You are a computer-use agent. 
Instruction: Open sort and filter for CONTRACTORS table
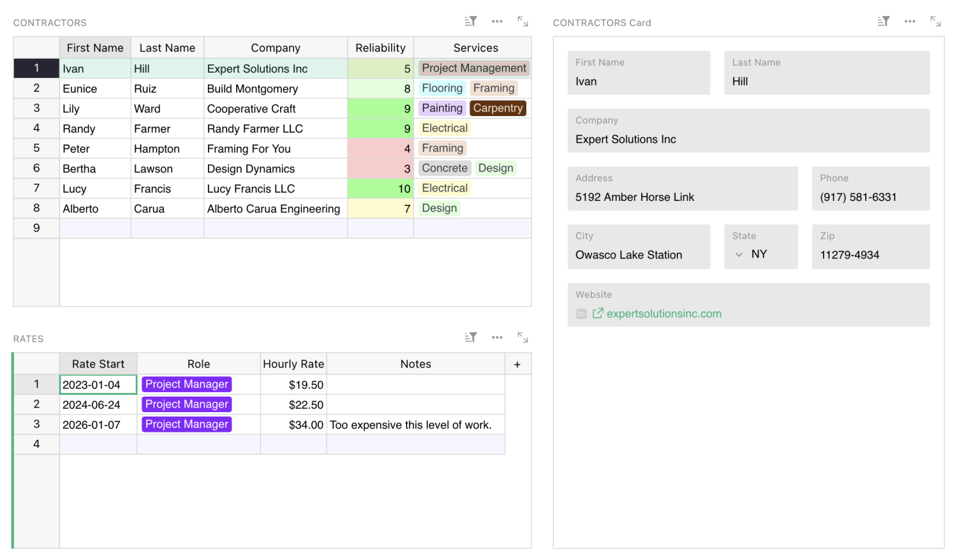point(470,22)
